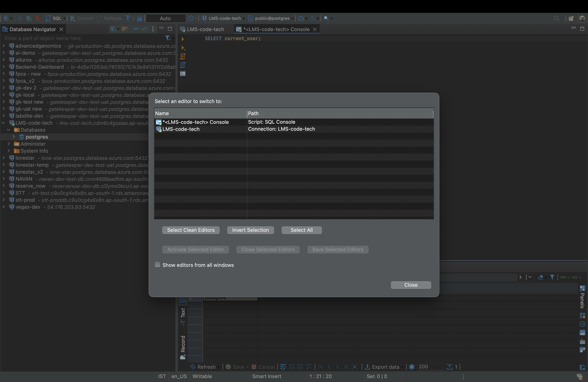Screen dimensions: 588x382
Task: Switch to the LMS-code-tech editor tab
Action: click(205, 29)
